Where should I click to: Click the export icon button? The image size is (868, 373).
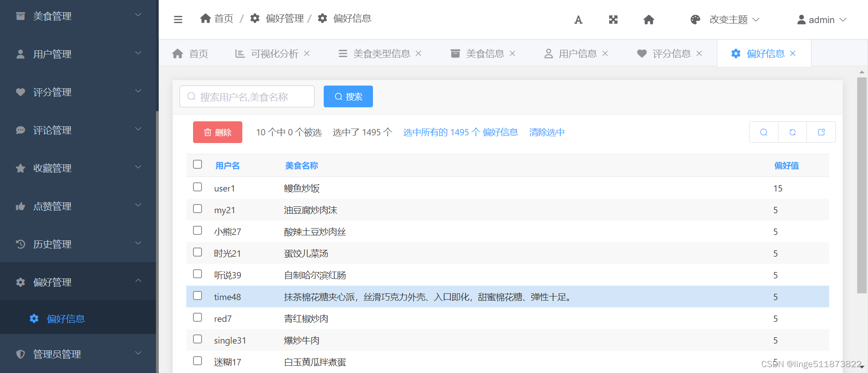pyautogui.click(x=821, y=132)
